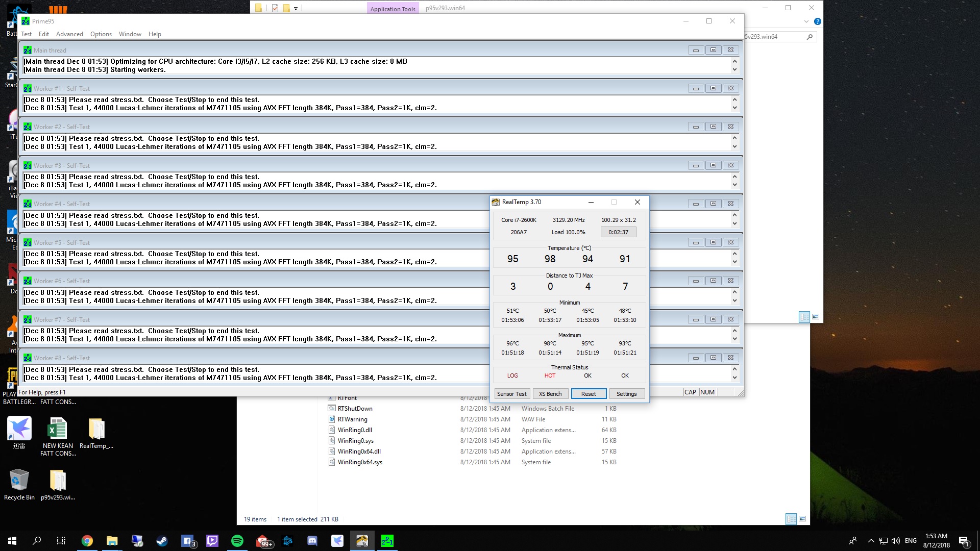Open Twitch taskbar icon
The width and height of the screenshot is (980, 551).
[212, 541]
